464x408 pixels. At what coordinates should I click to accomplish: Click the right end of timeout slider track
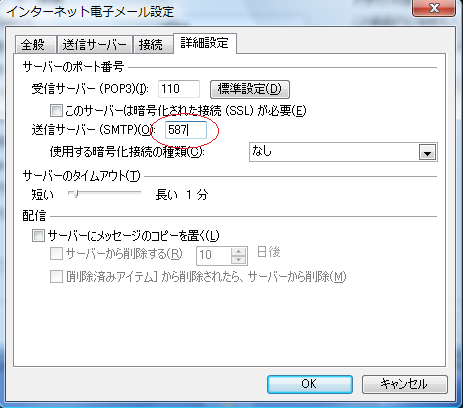click(x=139, y=193)
